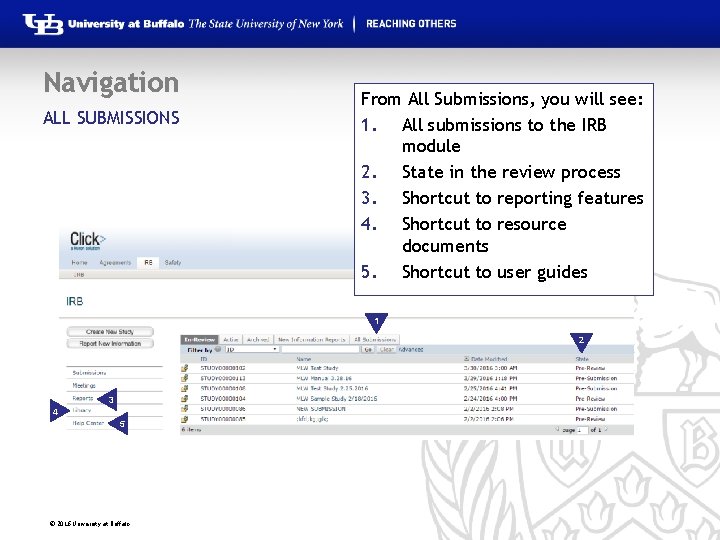The height and width of the screenshot is (540, 720).
Task: Switch to the Archived tab
Action: point(258,339)
